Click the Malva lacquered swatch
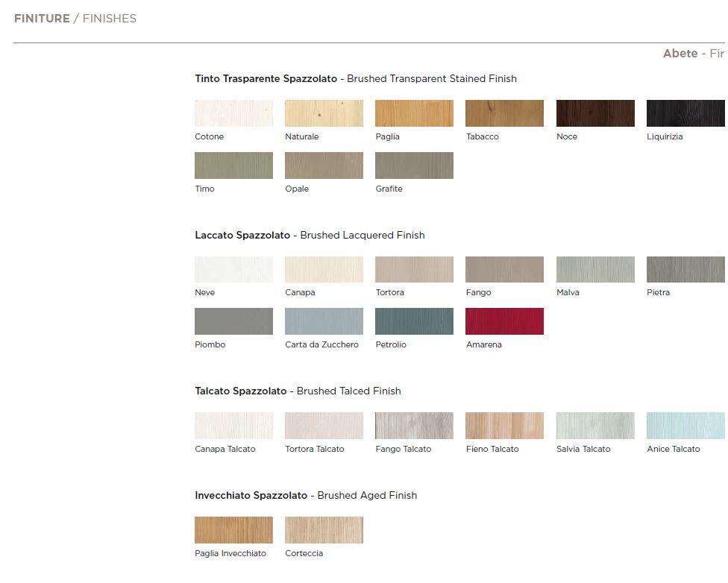This screenshot has width=728, height=583. [595, 269]
